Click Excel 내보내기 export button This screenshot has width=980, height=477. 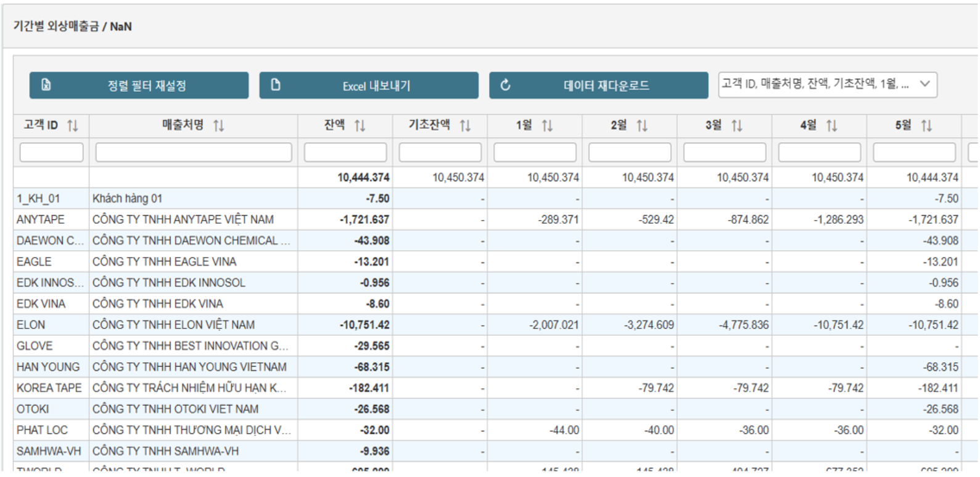pyautogui.click(x=368, y=86)
